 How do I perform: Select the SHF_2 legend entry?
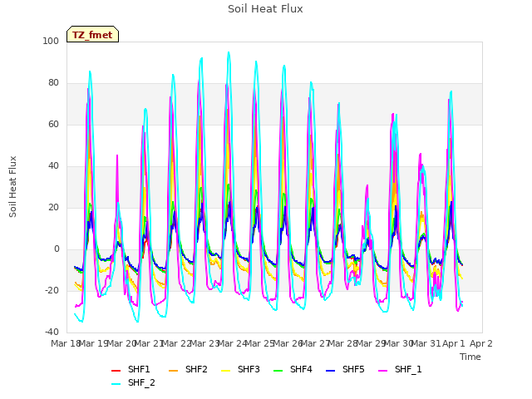pos(133,382)
